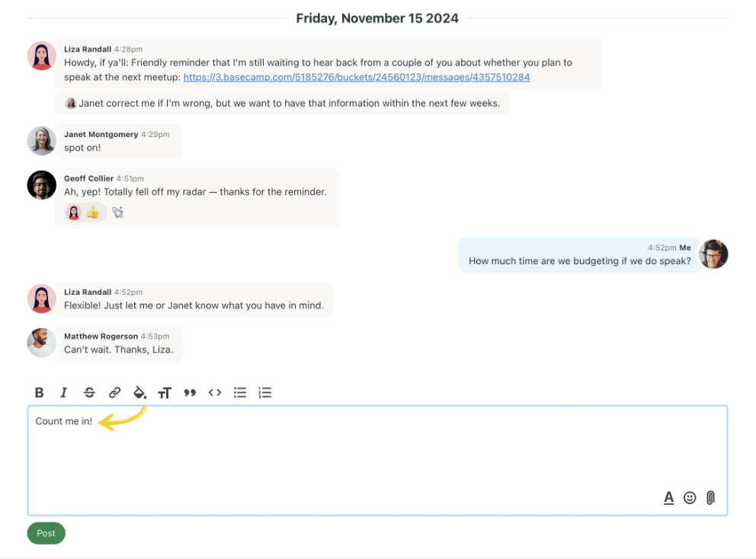Toggle code formatting
This screenshot has width=756, height=559.
(x=215, y=393)
